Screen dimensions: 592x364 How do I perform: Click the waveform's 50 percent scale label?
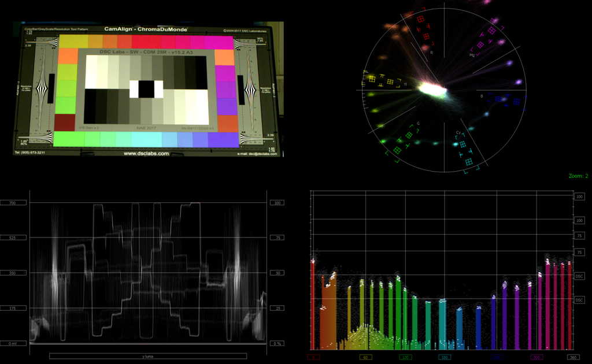click(277, 273)
